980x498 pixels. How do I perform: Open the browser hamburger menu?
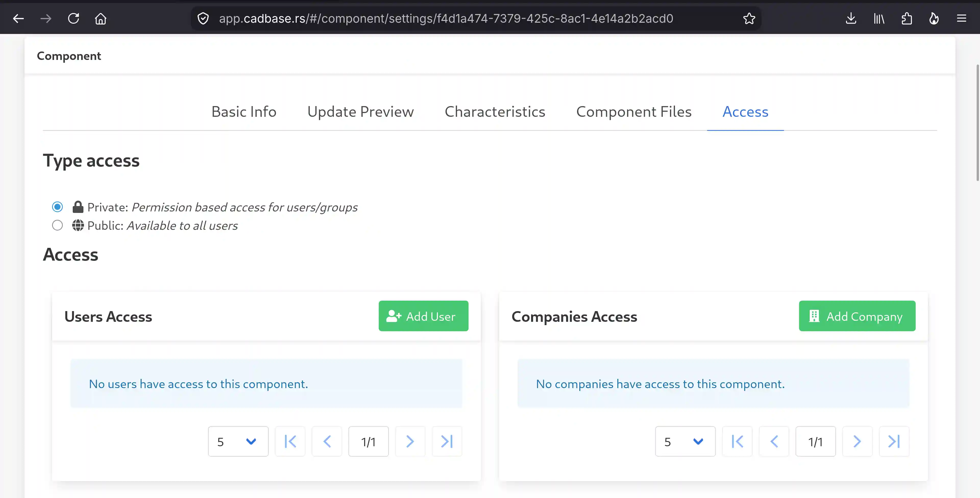(961, 18)
